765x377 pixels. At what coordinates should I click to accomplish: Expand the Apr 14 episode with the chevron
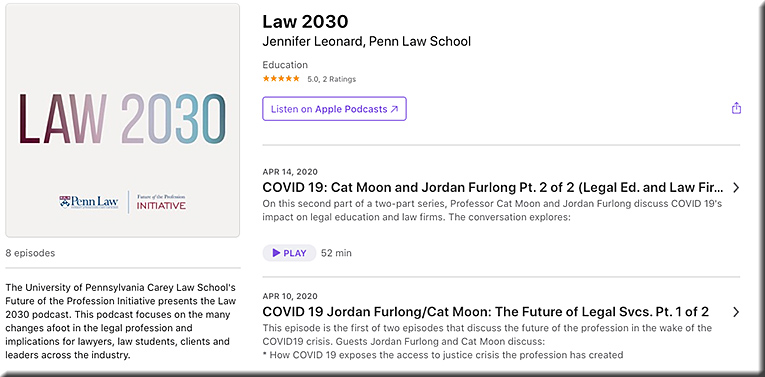point(736,188)
